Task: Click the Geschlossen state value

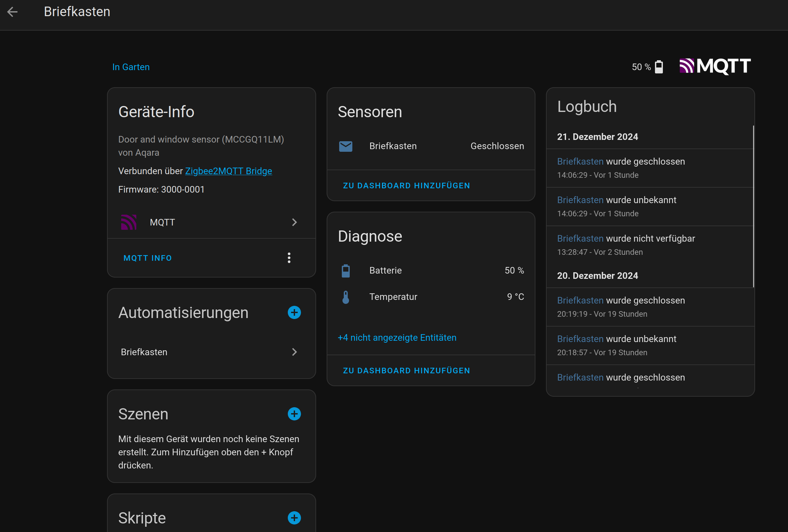Action: point(497,146)
